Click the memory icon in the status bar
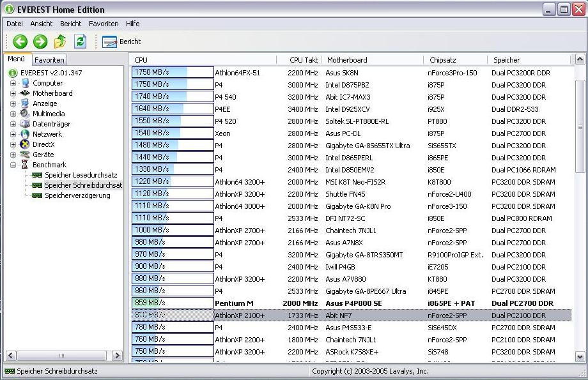This screenshot has width=588, height=380. pos(10,371)
